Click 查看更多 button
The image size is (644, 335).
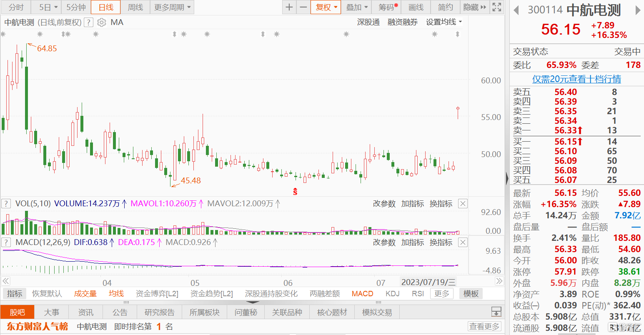coord(484,326)
